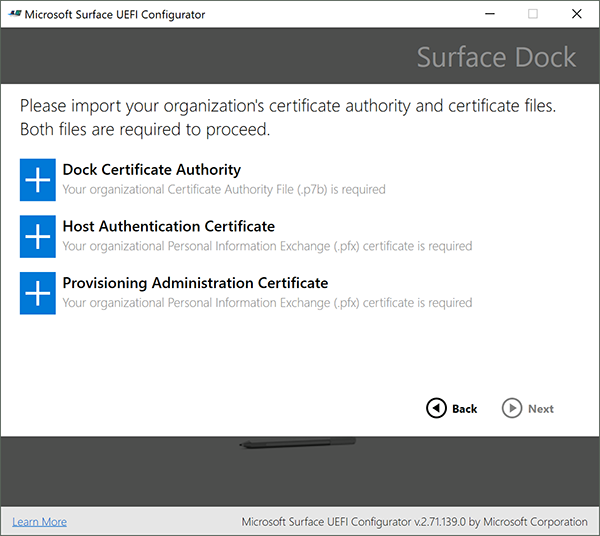This screenshot has width=600, height=536.
Task: Select the Provisioning Administration Certificate heading
Action: [x=195, y=284]
